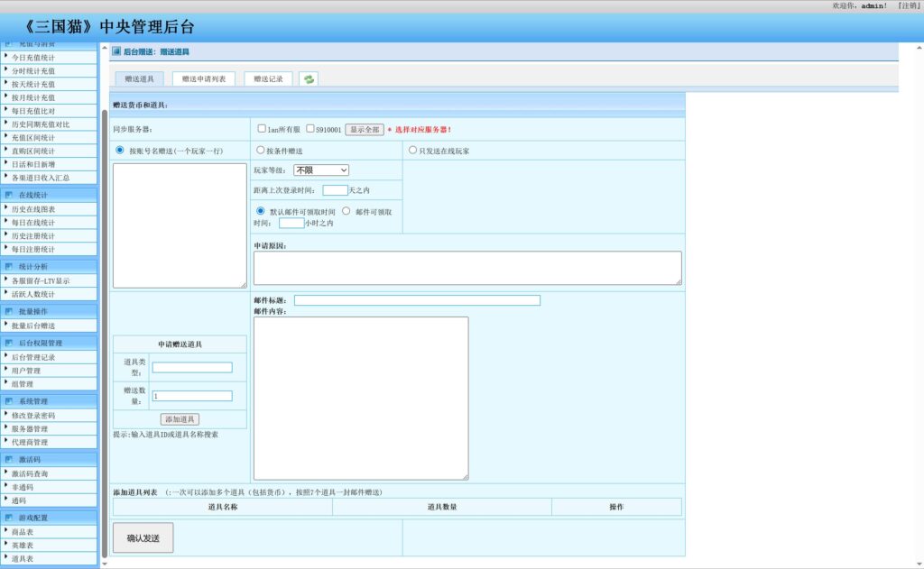Viewport: 924px width, 569px height.
Task: Open the 赠送记录 tab
Action: [x=268, y=79]
